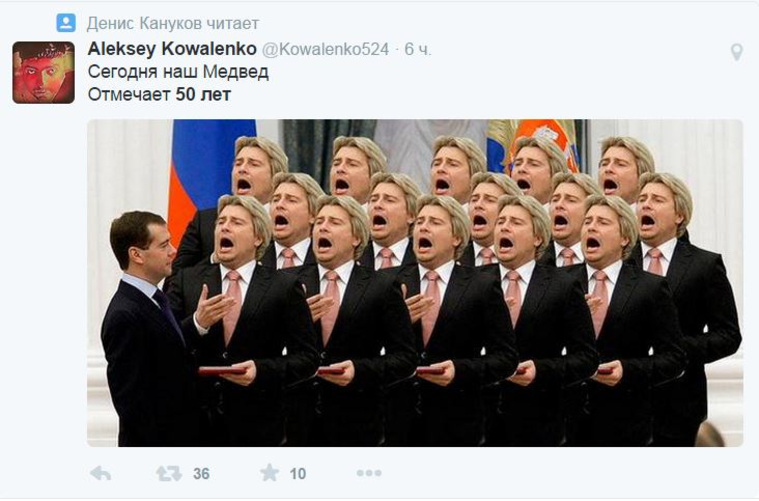
Task: Open Aleksey Kowalenko's avatar picture
Action: 44,73
